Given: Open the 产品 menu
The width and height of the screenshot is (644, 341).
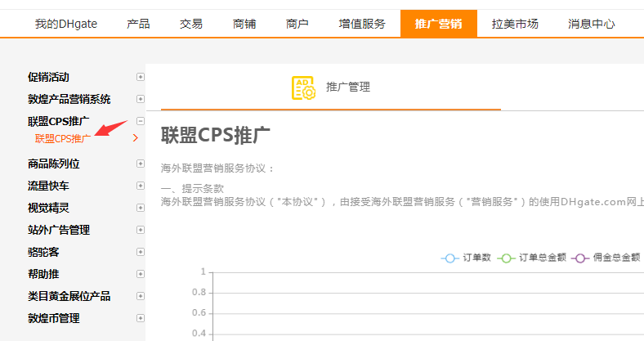Looking at the screenshot, I should (x=138, y=24).
